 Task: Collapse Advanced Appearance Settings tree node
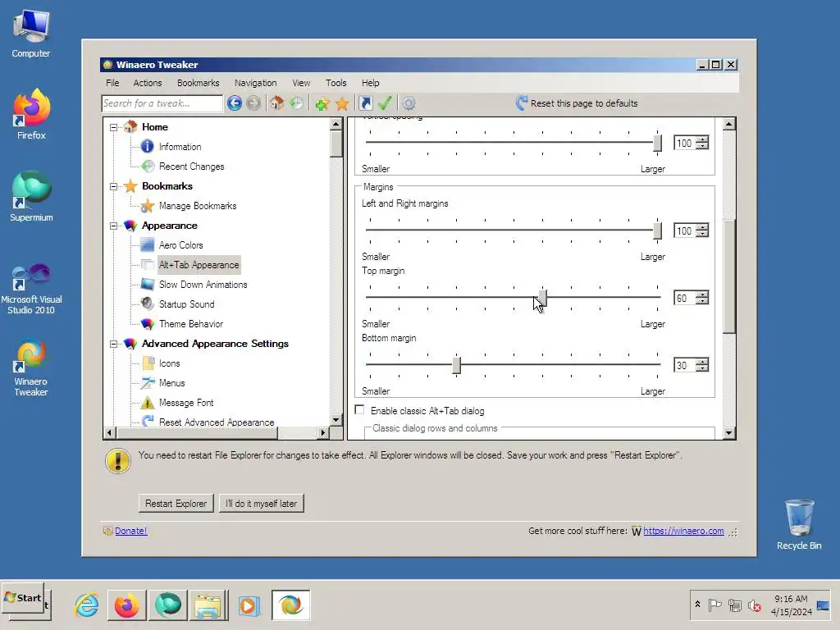pyautogui.click(x=113, y=344)
